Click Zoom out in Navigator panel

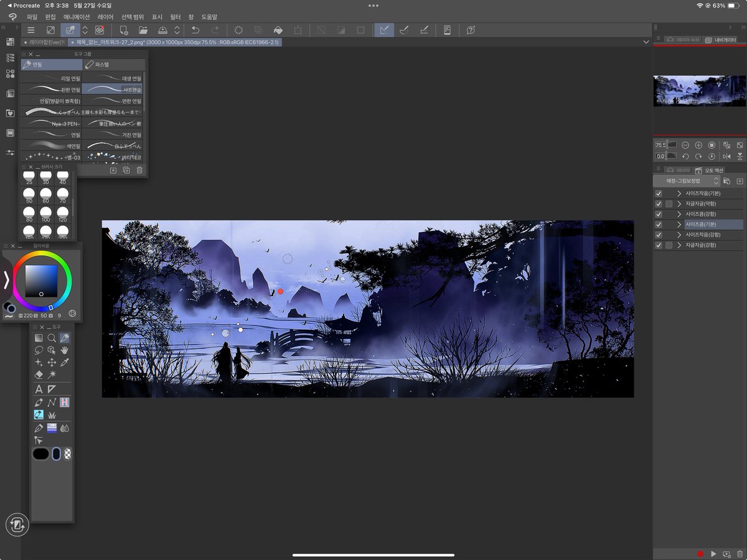click(x=685, y=145)
